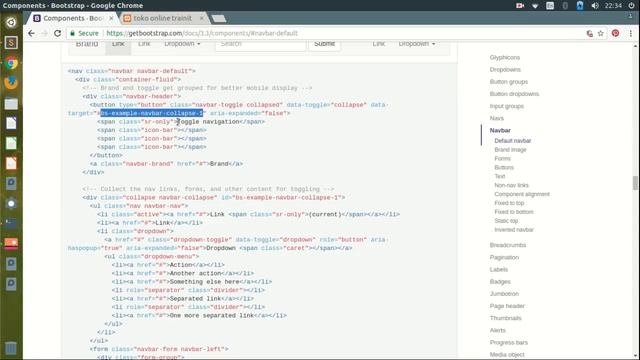Go to Navs in the sidebar
Viewport: 640px width, 360px height.
click(x=497, y=118)
